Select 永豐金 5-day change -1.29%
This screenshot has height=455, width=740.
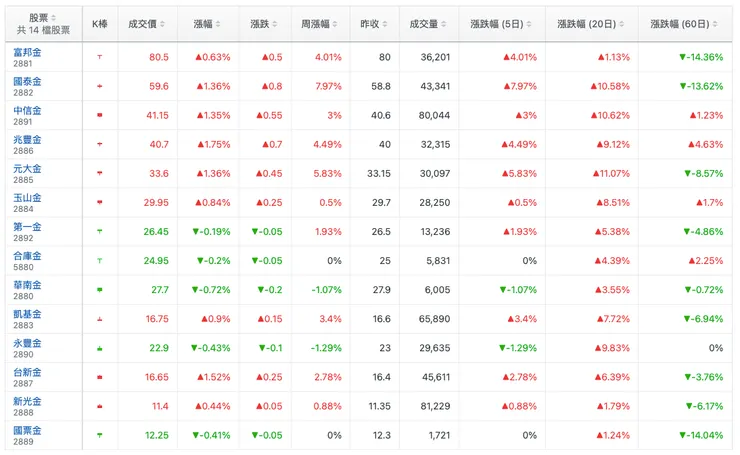[x=518, y=348]
